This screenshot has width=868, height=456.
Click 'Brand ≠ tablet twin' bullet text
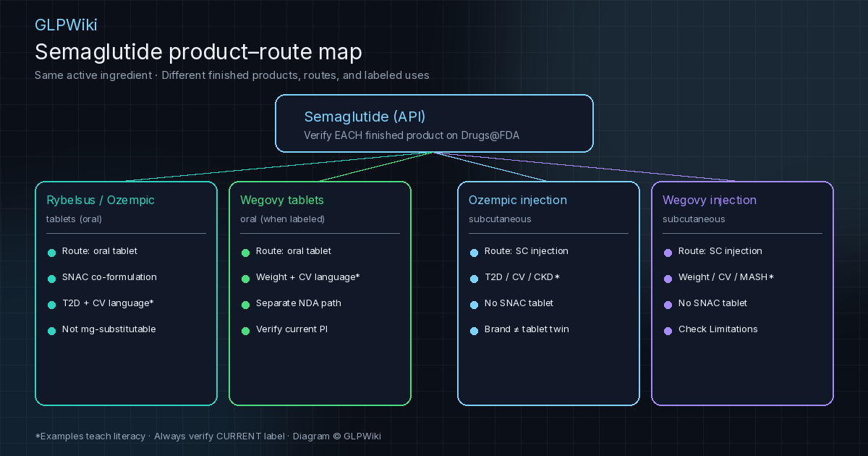pos(527,329)
